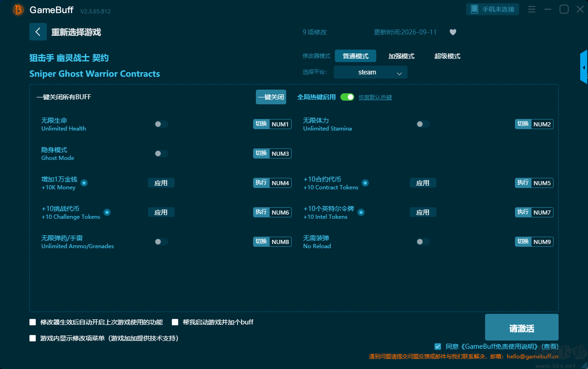The height and width of the screenshot is (369, 588).
Task: Apply +10K Money cheat
Action: click(161, 183)
